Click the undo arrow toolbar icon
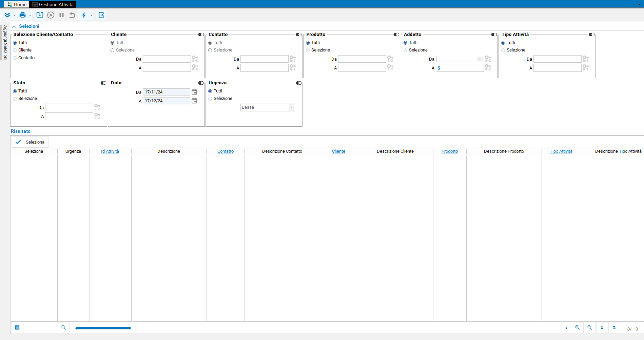 coord(72,15)
